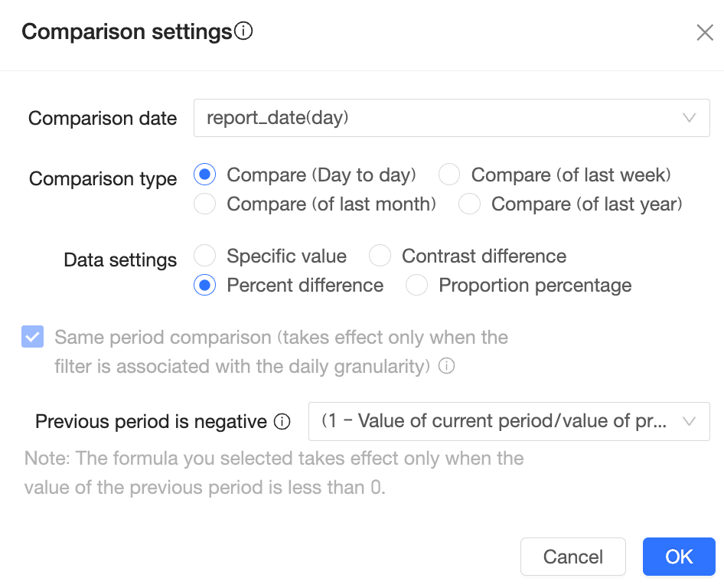This screenshot has height=588, width=724.
Task: Click the Comparison settings dialog title
Action: click(x=126, y=31)
